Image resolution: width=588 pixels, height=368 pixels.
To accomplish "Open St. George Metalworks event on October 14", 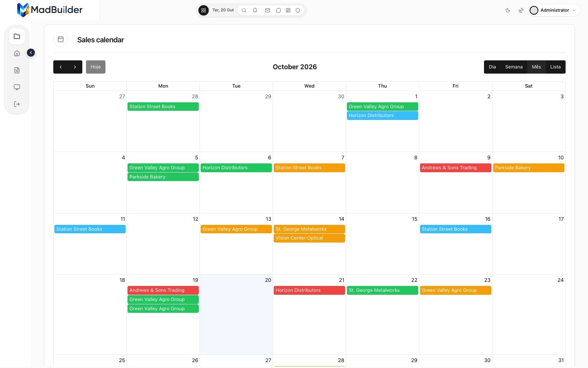I will tap(309, 229).
